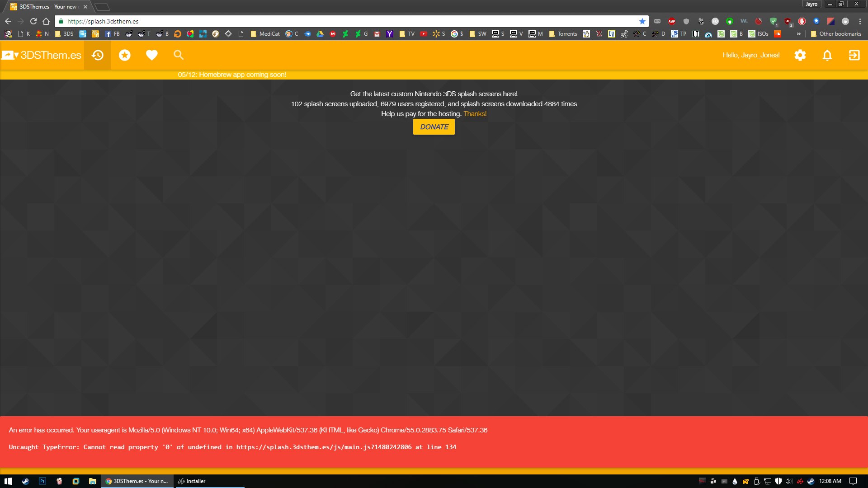Open the heart favorites icon
This screenshot has width=868, height=488.
[152, 55]
